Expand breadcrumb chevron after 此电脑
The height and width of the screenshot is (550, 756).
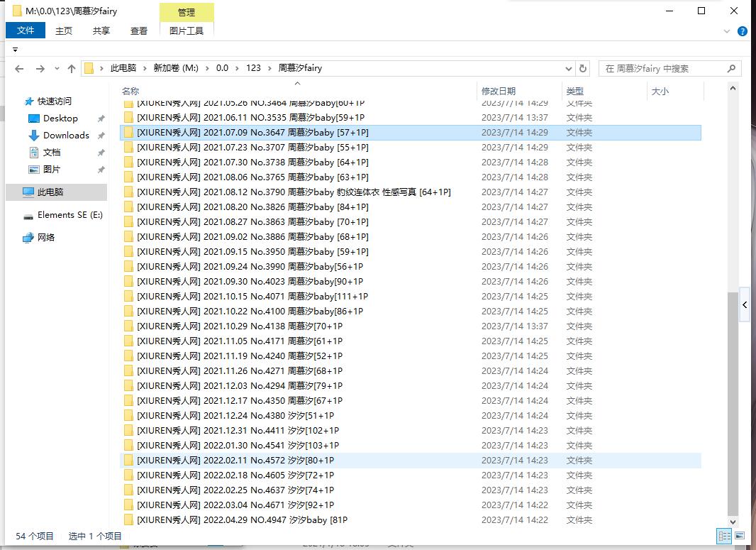tap(145, 69)
